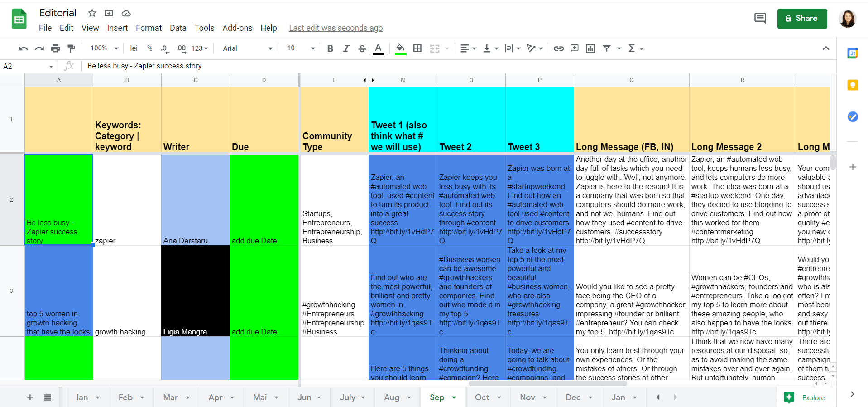The width and height of the screenshot is (868, 407).
Task: Open the text rotation dropdown
Action: click(x=535, y=48)
